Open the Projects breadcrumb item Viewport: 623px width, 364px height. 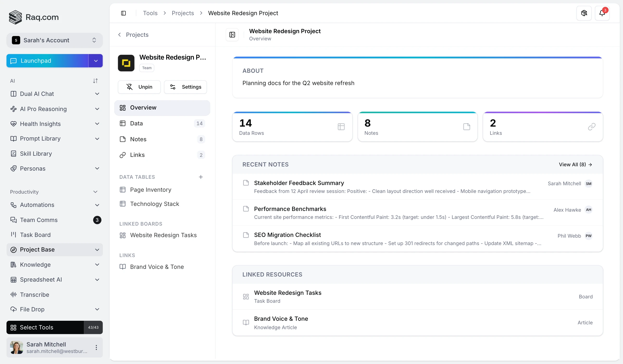183,13
